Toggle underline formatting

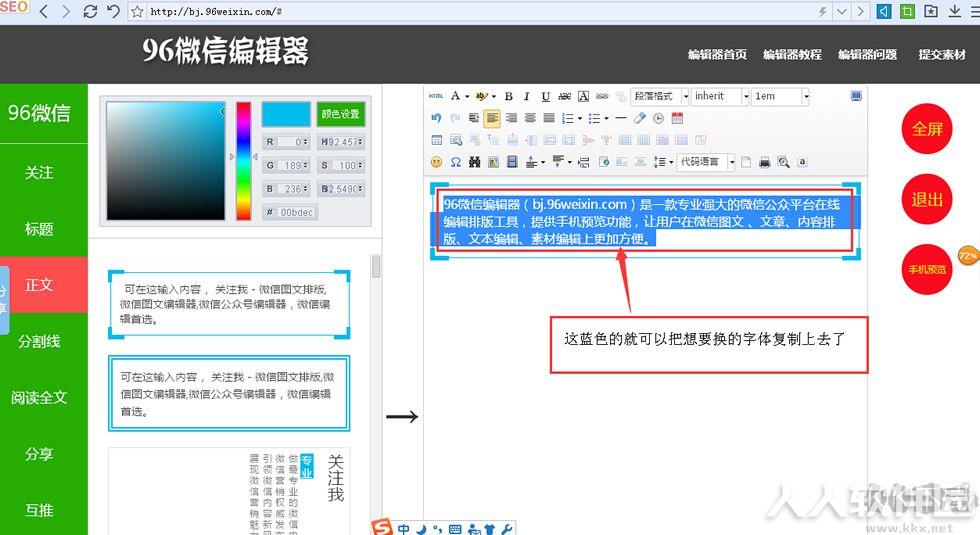(546, 96)
